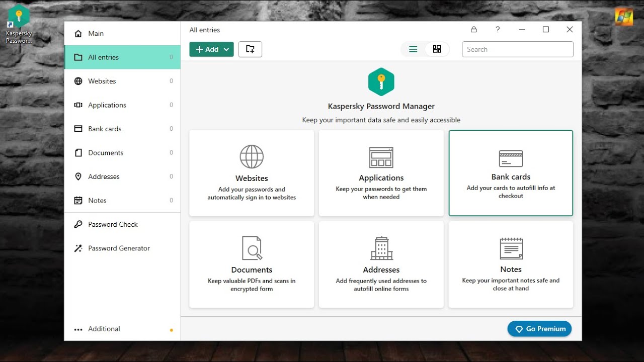The height and width of the screenshot is (362, 644).
Task: Click the Documents card title text
Action: point(252,270)
